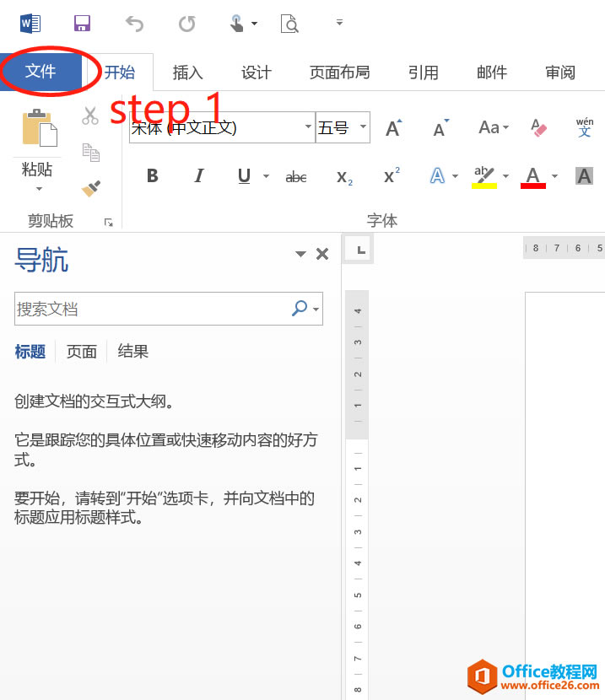Undo the last action
Image resolution: width=605 pixels, height=700 pixels.
coord(134,24)
